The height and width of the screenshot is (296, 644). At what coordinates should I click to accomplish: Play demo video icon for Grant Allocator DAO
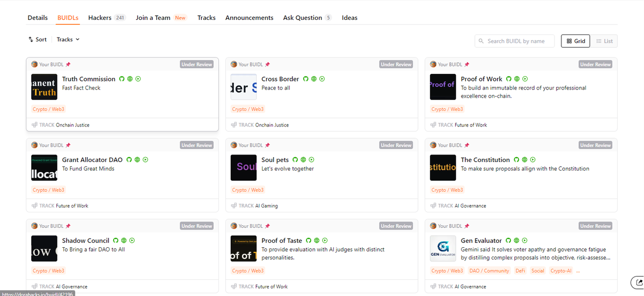(145, 160)
